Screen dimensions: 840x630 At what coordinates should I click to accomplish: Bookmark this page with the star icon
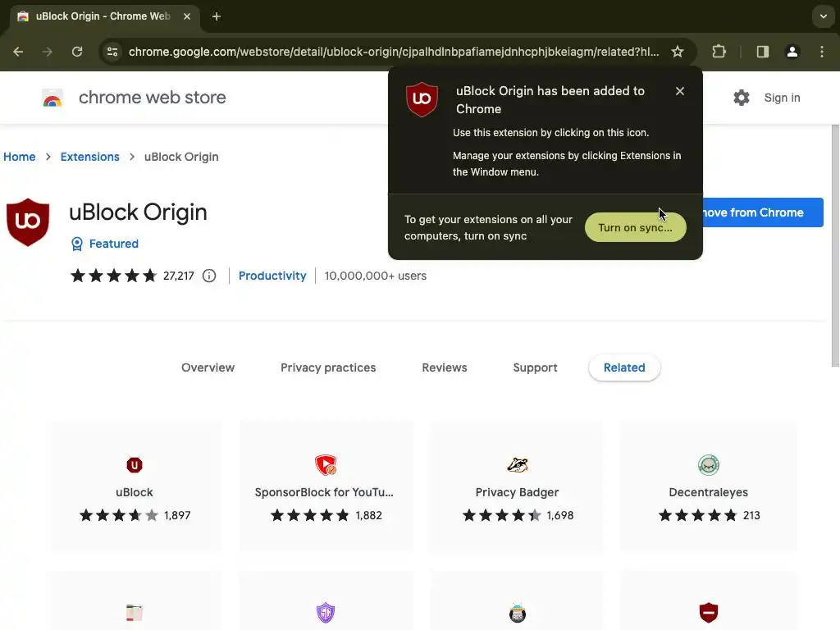pyautogui.click(x=678, y=52)
